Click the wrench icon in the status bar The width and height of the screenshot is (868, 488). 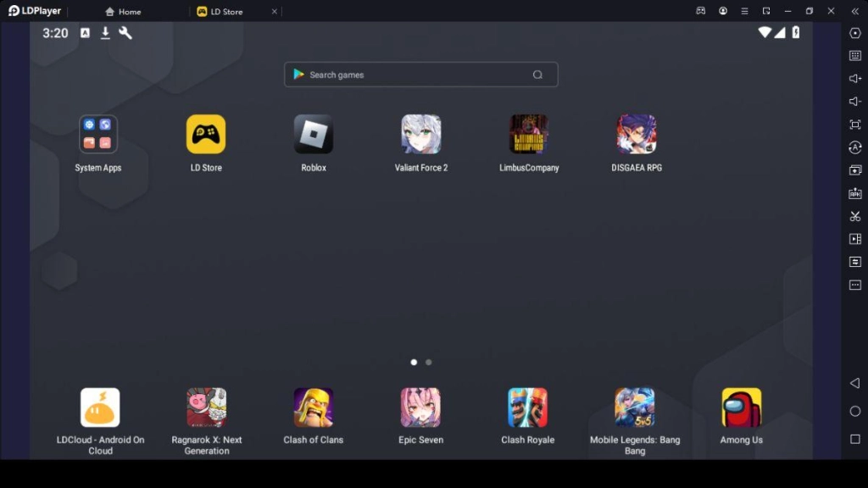(124, 34)
